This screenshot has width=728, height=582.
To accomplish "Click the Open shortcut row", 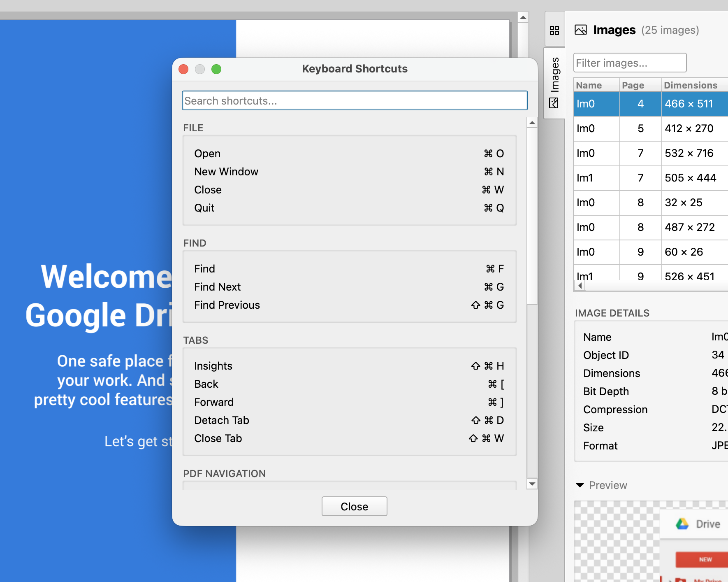I will 349,154.
